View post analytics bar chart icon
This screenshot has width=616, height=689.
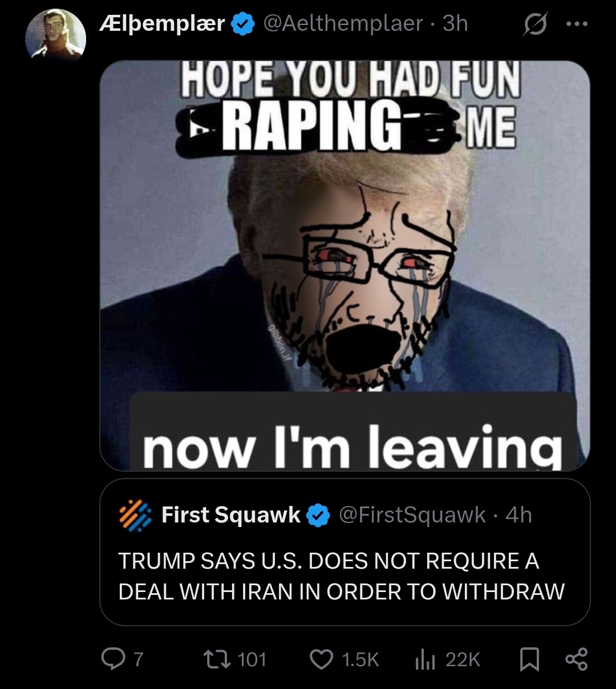(x=425, y=660)
